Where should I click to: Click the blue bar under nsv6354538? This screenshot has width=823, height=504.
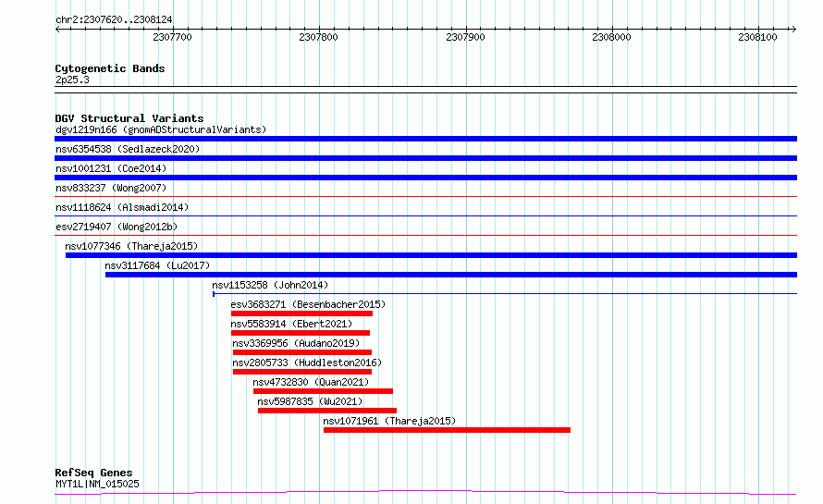tap(425, 158)
